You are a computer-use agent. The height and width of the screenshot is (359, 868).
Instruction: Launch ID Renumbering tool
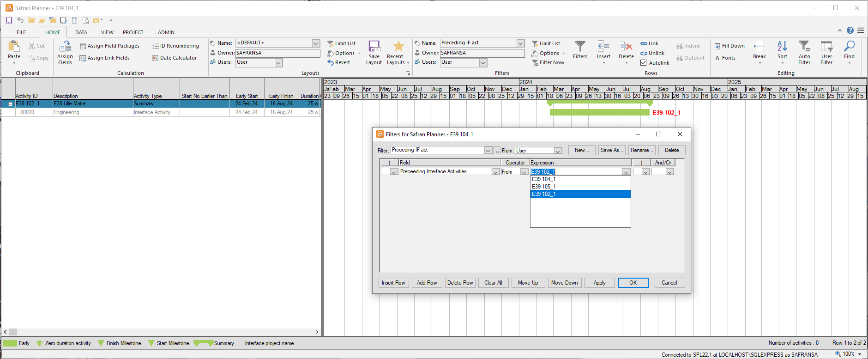176,46
